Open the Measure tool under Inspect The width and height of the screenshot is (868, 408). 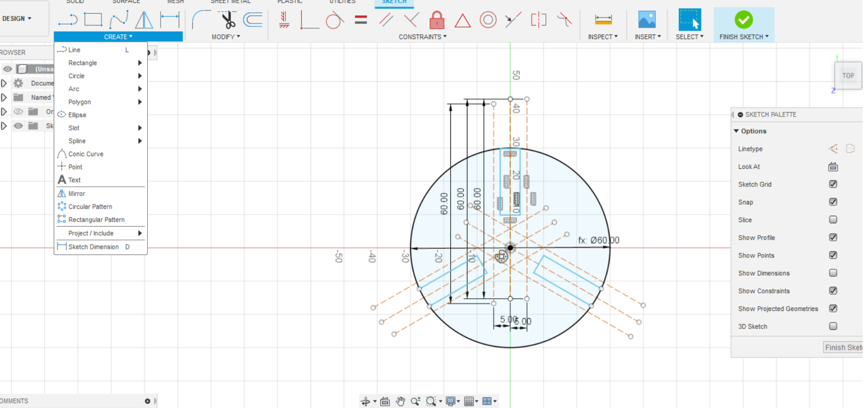(x=603, y=20)
